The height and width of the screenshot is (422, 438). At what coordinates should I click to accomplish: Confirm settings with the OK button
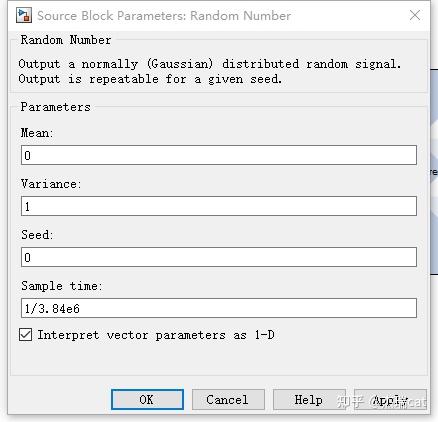[x=147, y=399]
